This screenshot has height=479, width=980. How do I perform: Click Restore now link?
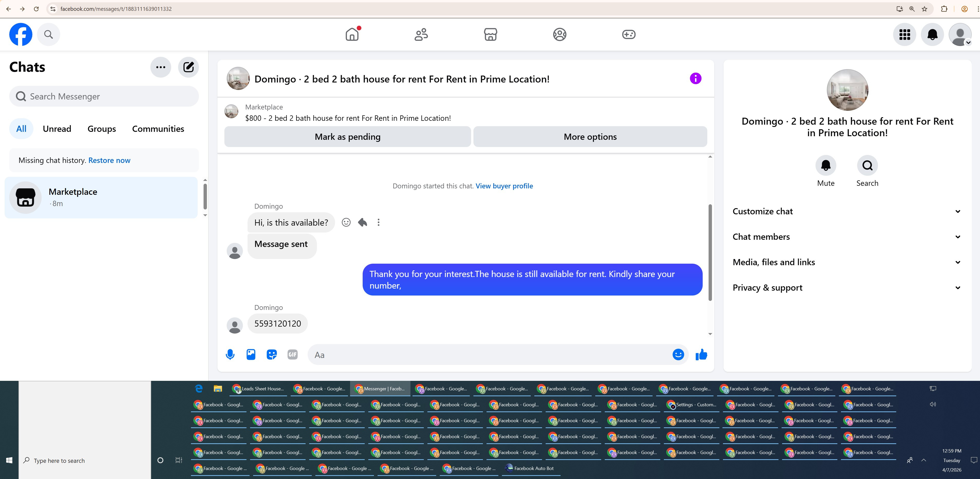109,160
